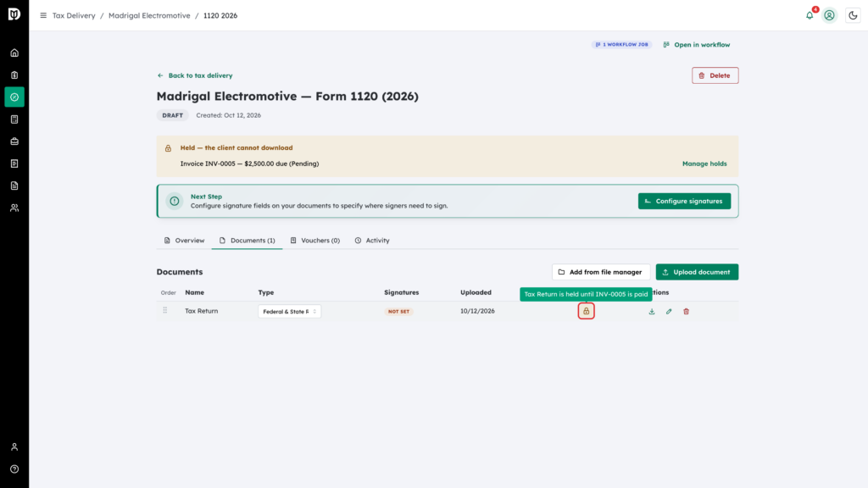
Task: Click the DRAFT status badge
Action: point(172,115)
